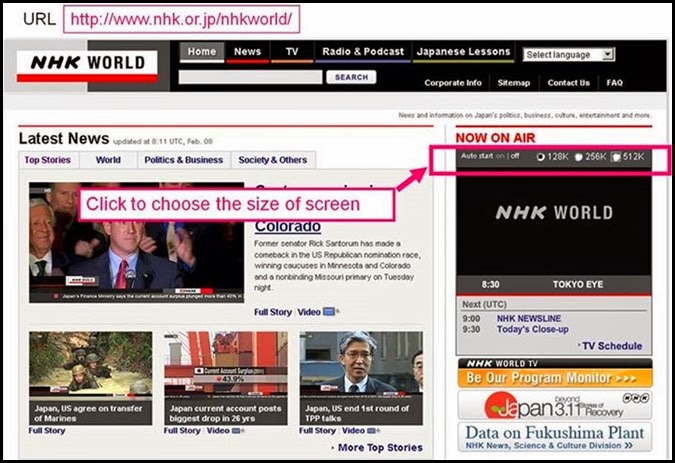Click the Be Our Program Monitor banner
Image resolution: width=675 pixels, height=463 pixels.
point(555,373)
